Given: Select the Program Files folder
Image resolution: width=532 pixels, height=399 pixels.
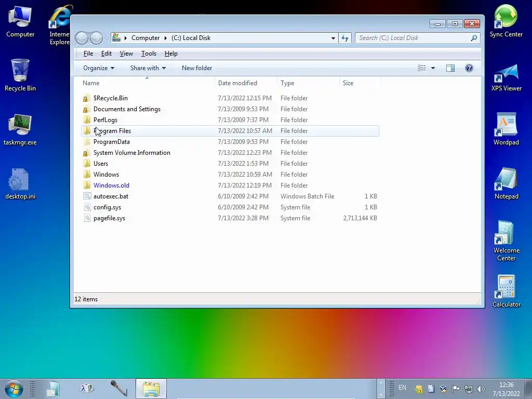Looking at the screenshot, I should tap(230, 130).
